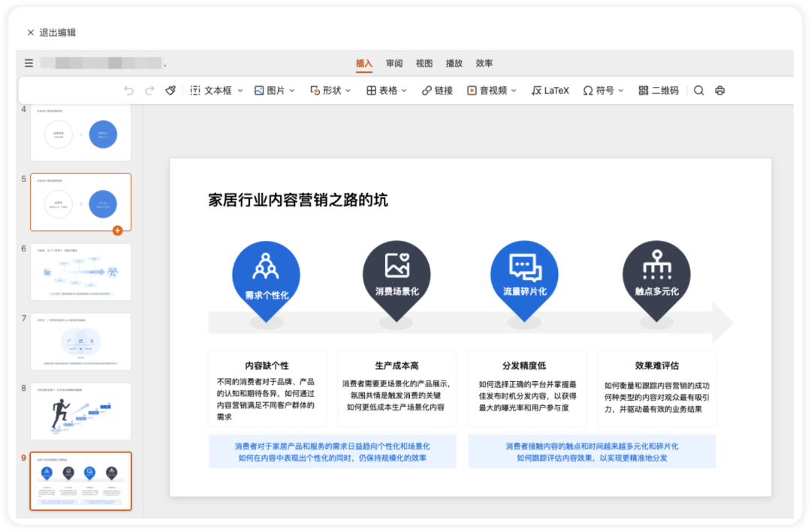Click the redo arrow icon
Screen dimensions: 811x532
149,91
